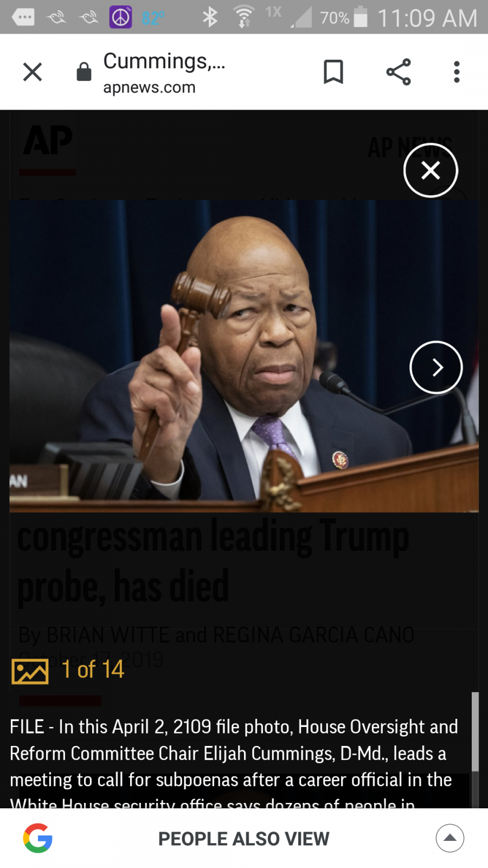
Task: Click the caption scrollbar
Action: click(x=475, y=731)
